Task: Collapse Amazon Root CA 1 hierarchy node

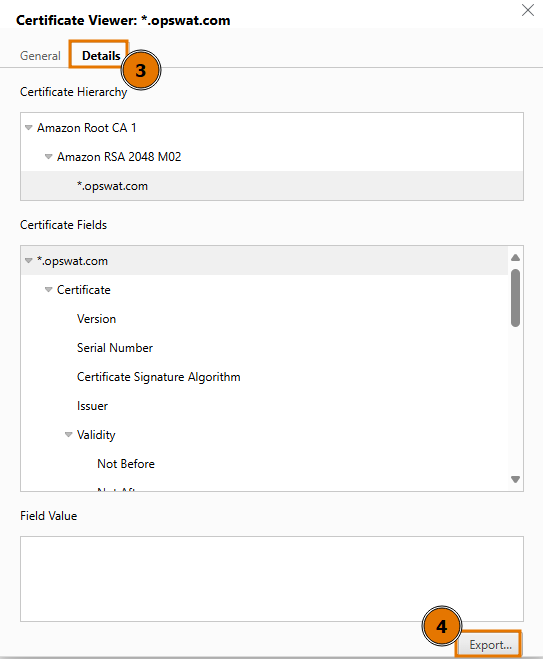Action: click(29, 127)
